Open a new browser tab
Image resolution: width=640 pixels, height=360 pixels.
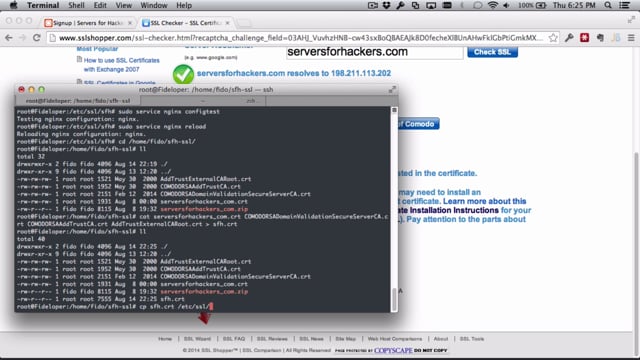click(244, 23)
